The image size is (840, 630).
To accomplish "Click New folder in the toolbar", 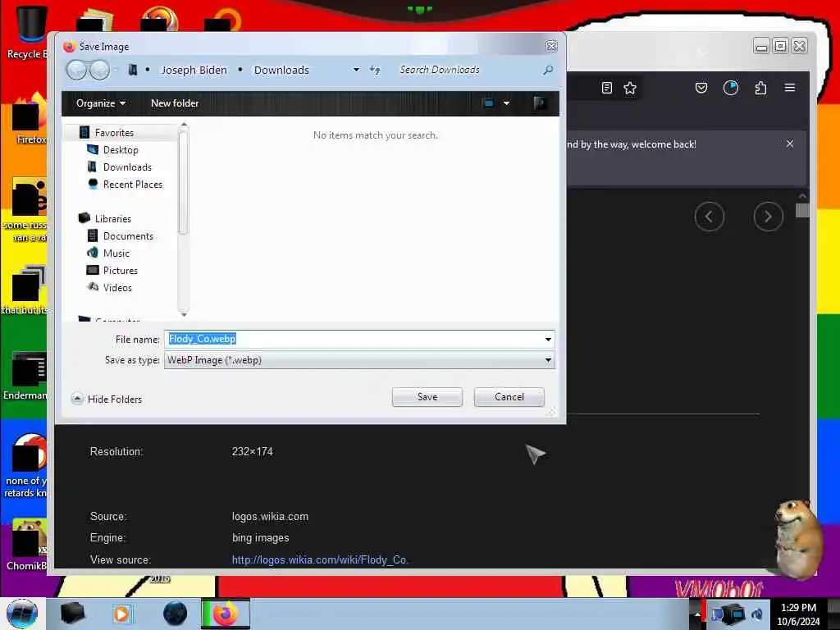I will (175, 103).
